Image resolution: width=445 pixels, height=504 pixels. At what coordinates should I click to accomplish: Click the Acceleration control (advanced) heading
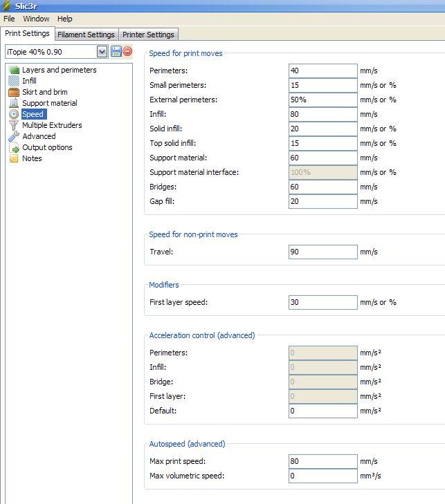click(x=202, y=335)
